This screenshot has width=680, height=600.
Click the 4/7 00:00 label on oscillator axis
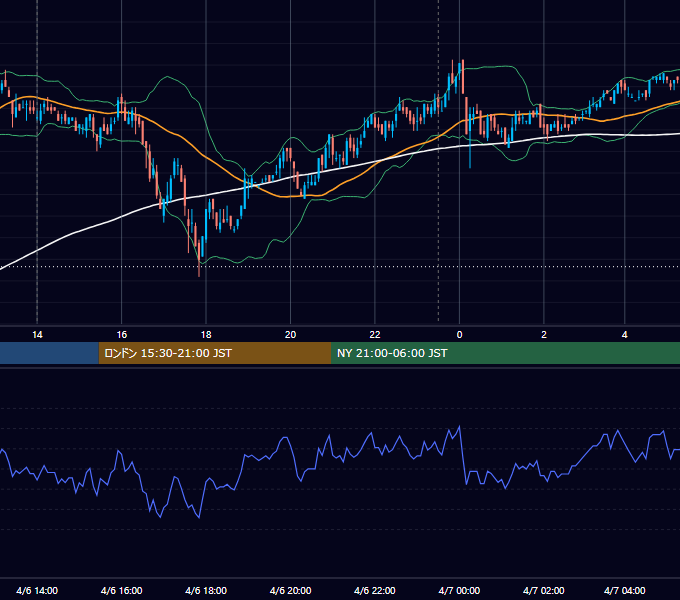coord(459,590)
